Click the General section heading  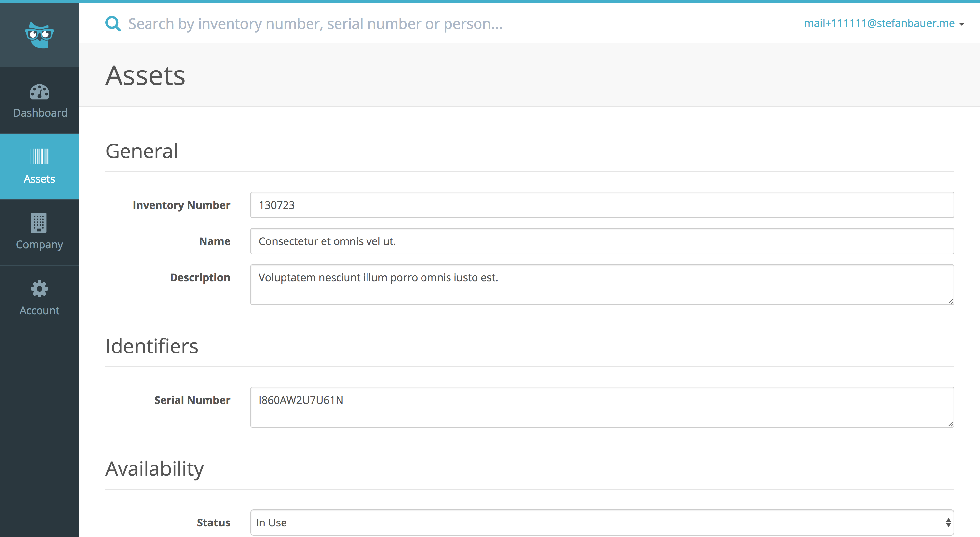tap(142, 151)
